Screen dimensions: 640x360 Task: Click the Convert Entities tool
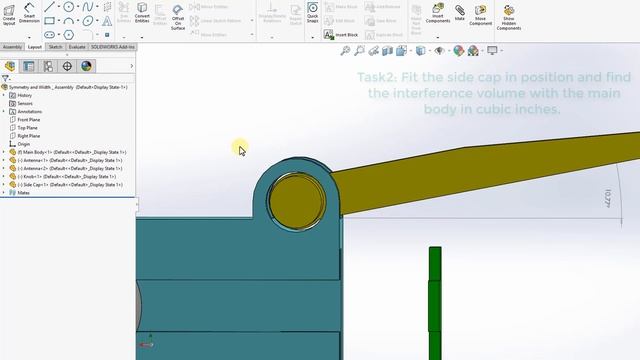142,13
